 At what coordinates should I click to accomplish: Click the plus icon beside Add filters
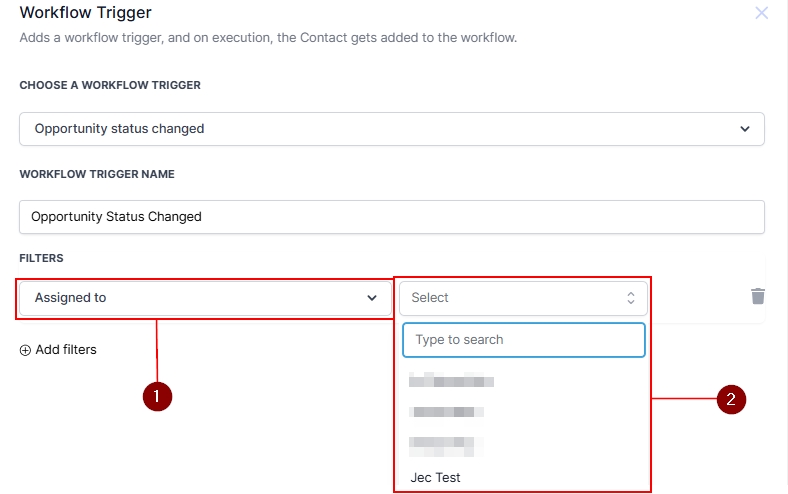click(25, 350)
